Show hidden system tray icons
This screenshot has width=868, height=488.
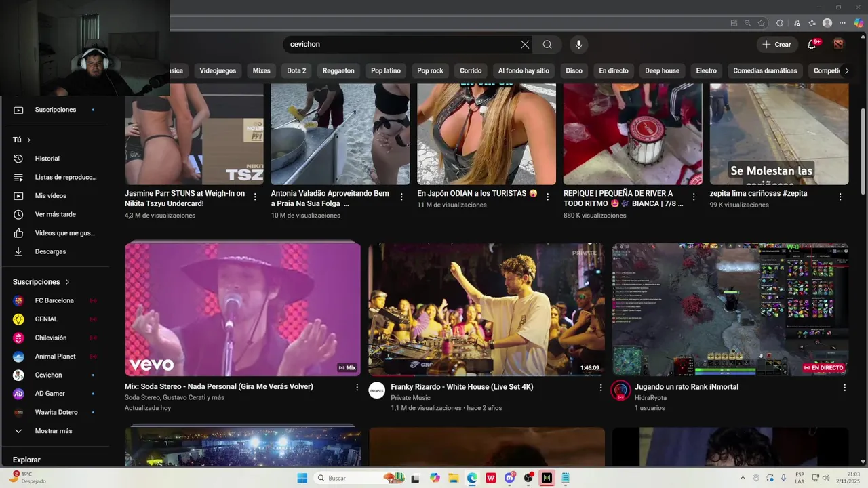click(743, 478)
